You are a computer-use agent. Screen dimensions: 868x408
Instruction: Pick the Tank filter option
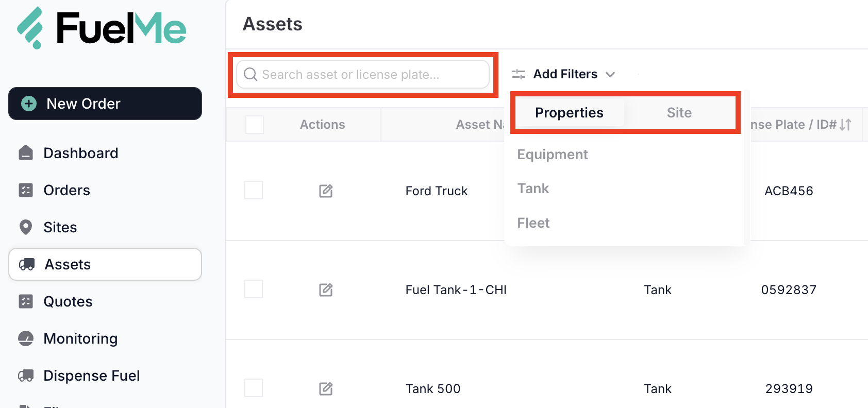coord(533,189)
